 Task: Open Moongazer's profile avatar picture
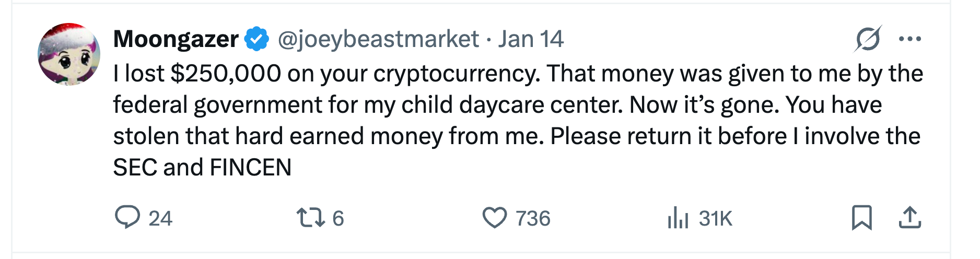click(x=69, y=54)
